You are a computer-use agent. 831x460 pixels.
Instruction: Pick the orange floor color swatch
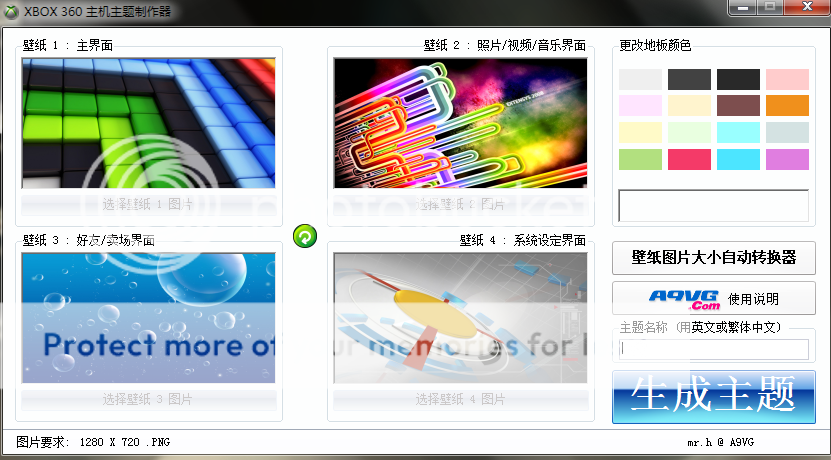pos(787,106)
